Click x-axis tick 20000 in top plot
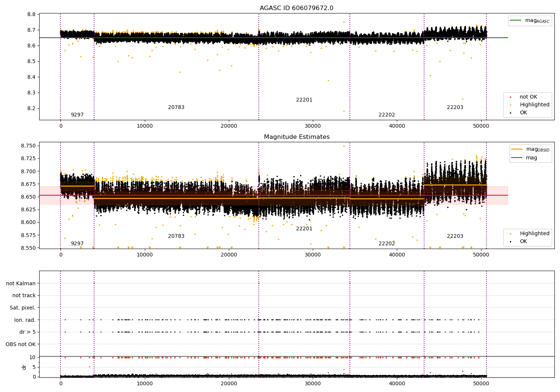This screenshot has height=392, width=560. (x=229, y=126)
